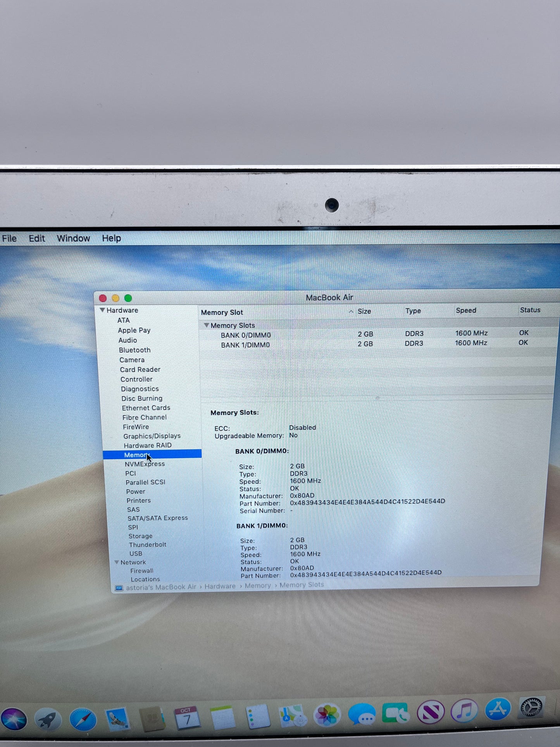Select Storage in the sidebar
Image resolution: width=560 pixels, height=747 pixels.
[x=140, y=536]
